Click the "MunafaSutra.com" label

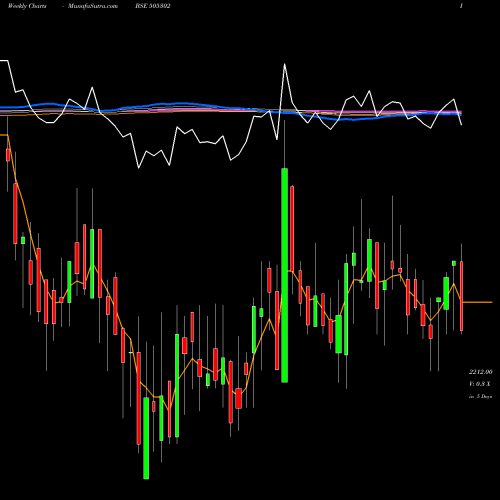point(93,6)
